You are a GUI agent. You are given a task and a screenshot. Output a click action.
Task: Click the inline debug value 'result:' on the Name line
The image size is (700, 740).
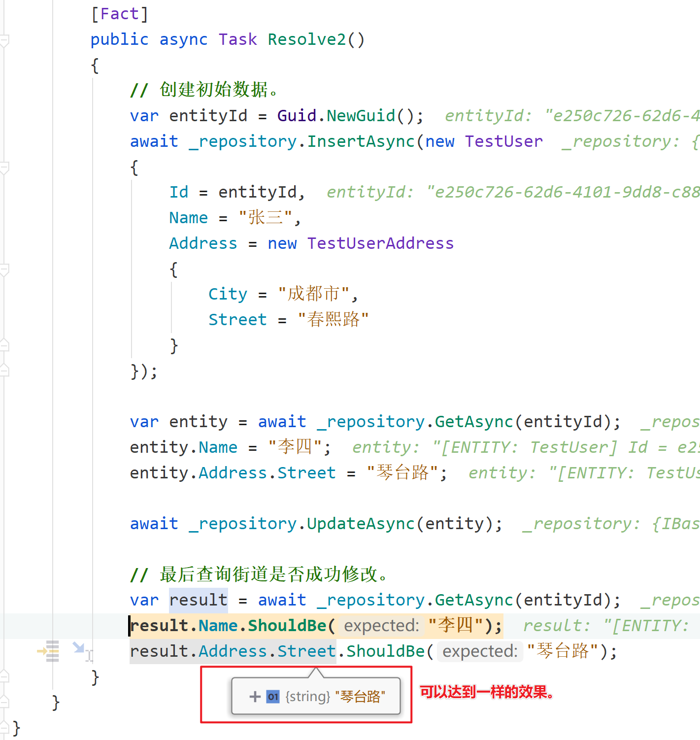coord(557,626)
